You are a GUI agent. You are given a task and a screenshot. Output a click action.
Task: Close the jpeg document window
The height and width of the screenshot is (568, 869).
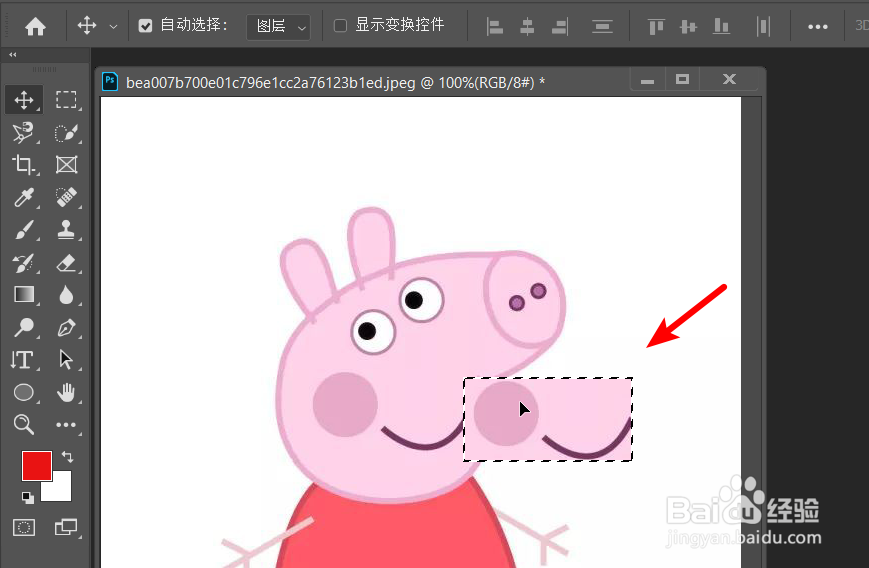click(x=729, y=79)
